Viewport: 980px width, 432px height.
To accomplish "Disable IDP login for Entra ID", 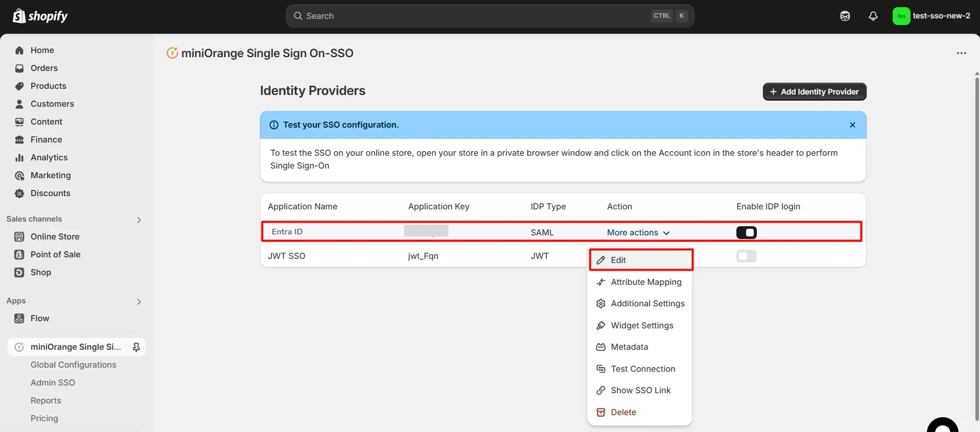I will point(746,233).
